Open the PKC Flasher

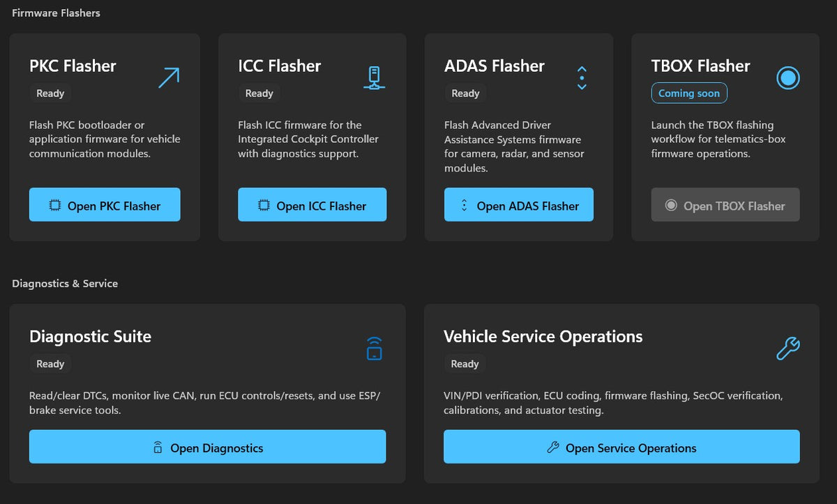105,205
